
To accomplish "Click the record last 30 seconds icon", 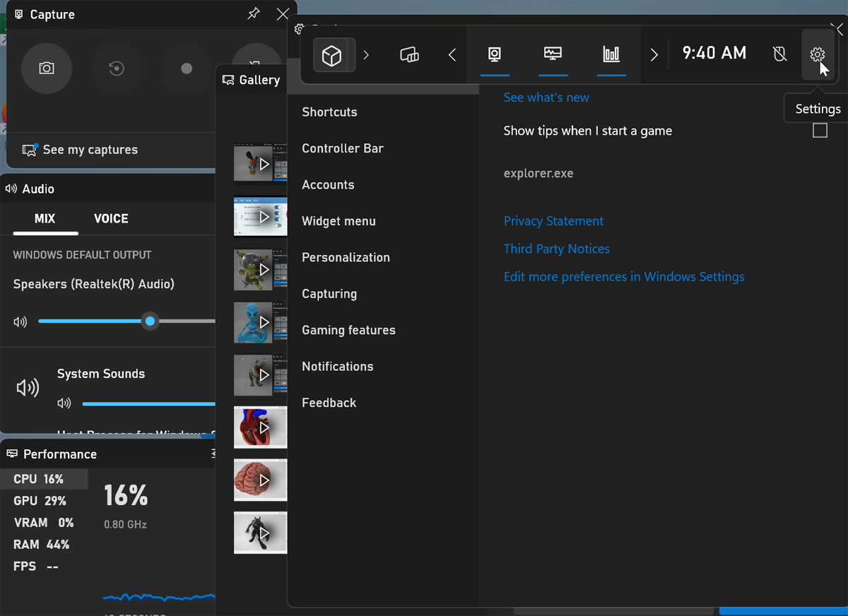I will click(x=117, y=69).
